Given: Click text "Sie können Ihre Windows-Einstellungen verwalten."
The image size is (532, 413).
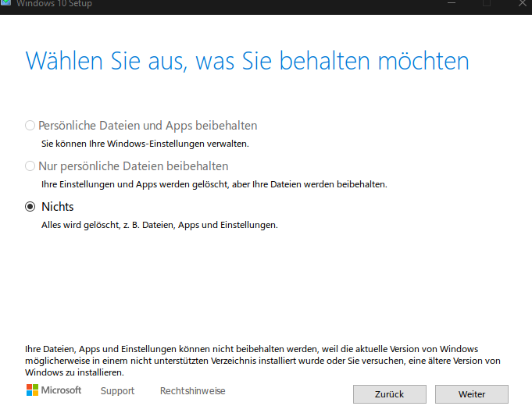Looking at the screenshot, I should point(145,144).
